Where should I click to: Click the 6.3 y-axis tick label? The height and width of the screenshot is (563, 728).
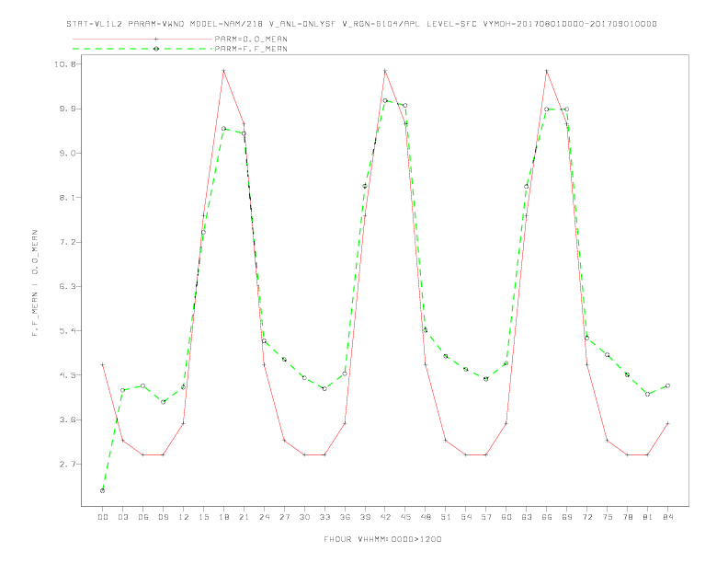(x=68, y=287)
